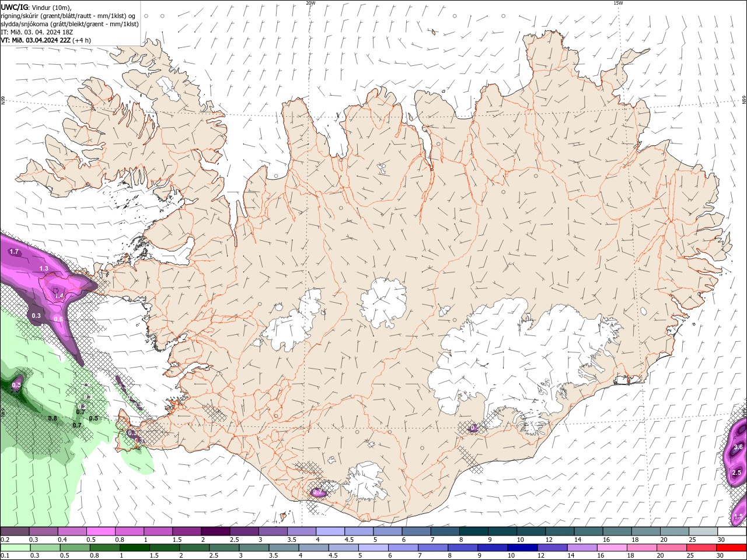The image size is (747, 560).
Task: Click the "0.4" label under the snow scale
Action: click(62, 540)
